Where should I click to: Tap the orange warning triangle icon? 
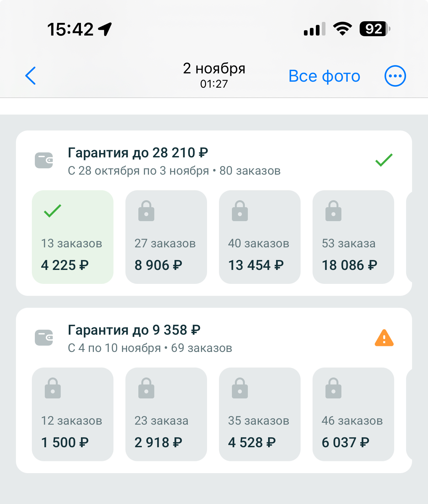(384, 338)
